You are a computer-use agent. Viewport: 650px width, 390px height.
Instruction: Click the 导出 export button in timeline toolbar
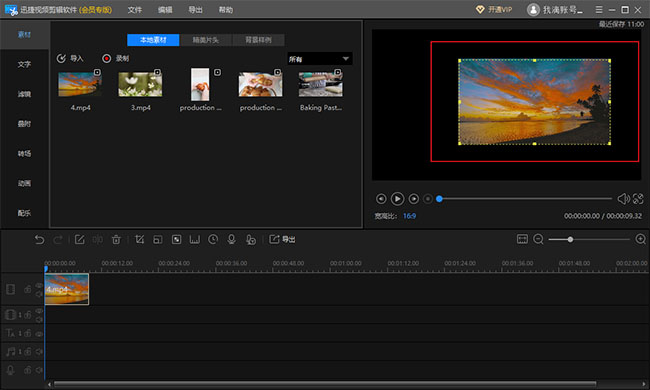(282, 240)
